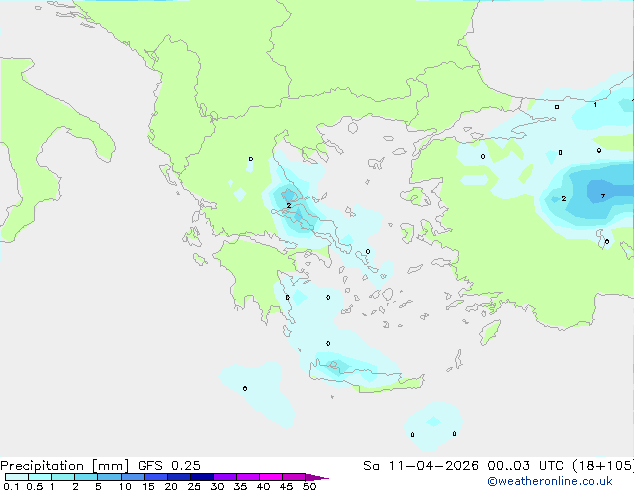
Task: Click the "20" legend scale label
Action: pos(171,486)
